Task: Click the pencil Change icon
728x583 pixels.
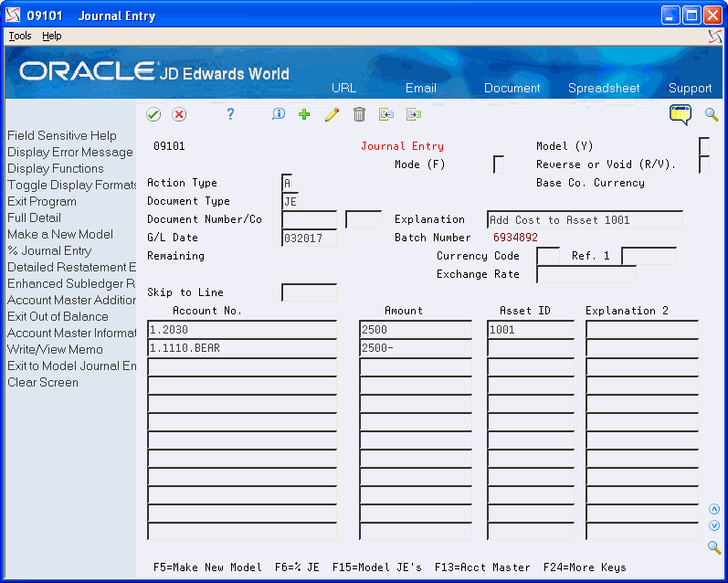Action: coord(332,114)
